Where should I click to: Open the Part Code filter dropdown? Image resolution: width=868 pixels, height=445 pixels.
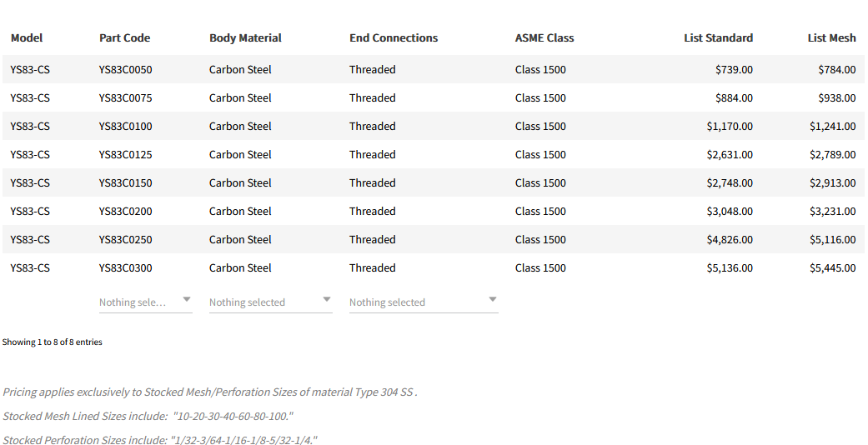pyautogui.click(x=145, y=302)
